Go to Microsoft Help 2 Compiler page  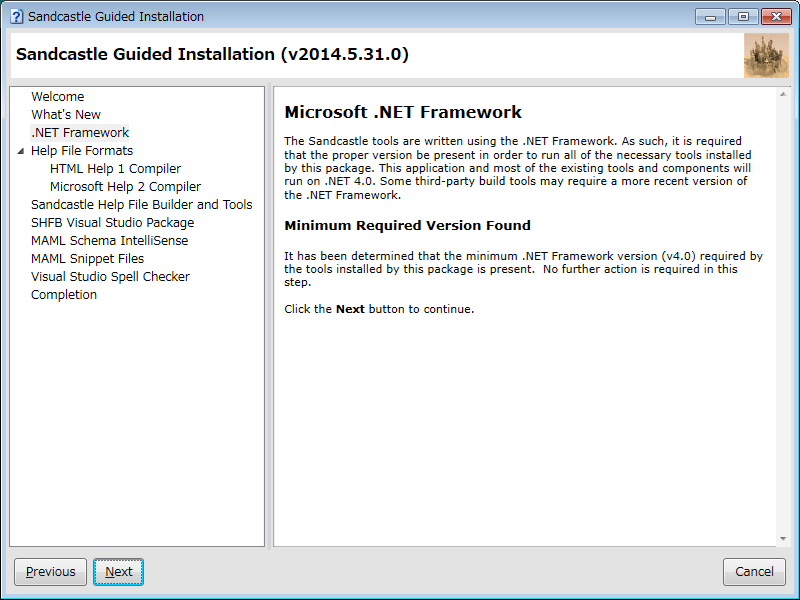tap(126, 187)
